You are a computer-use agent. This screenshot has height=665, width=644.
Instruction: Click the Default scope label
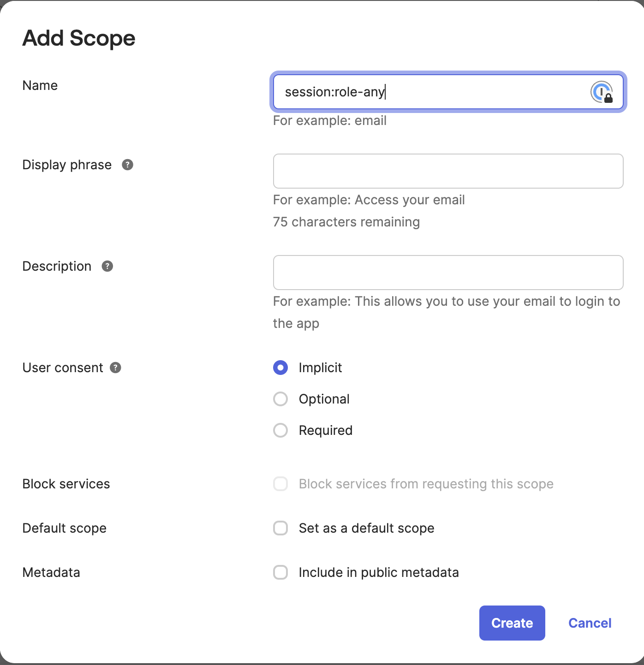coord(64,528)
